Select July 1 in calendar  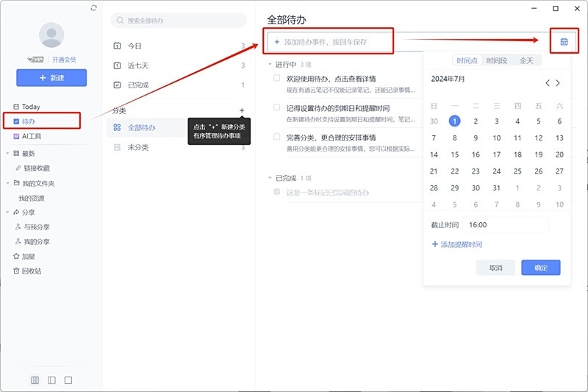454,121
